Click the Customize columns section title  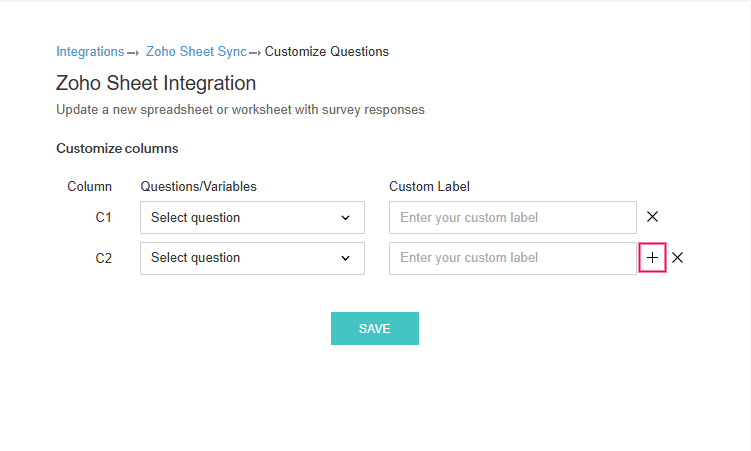(x=117, y=148)
